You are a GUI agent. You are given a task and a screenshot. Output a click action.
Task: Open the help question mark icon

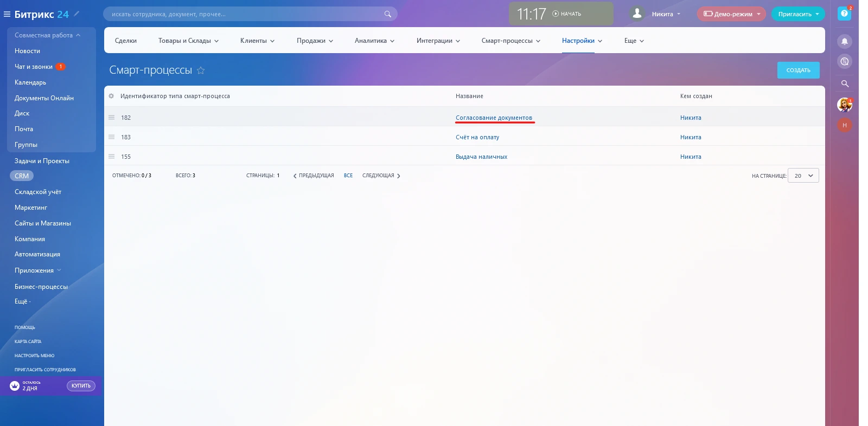(844, 14)
